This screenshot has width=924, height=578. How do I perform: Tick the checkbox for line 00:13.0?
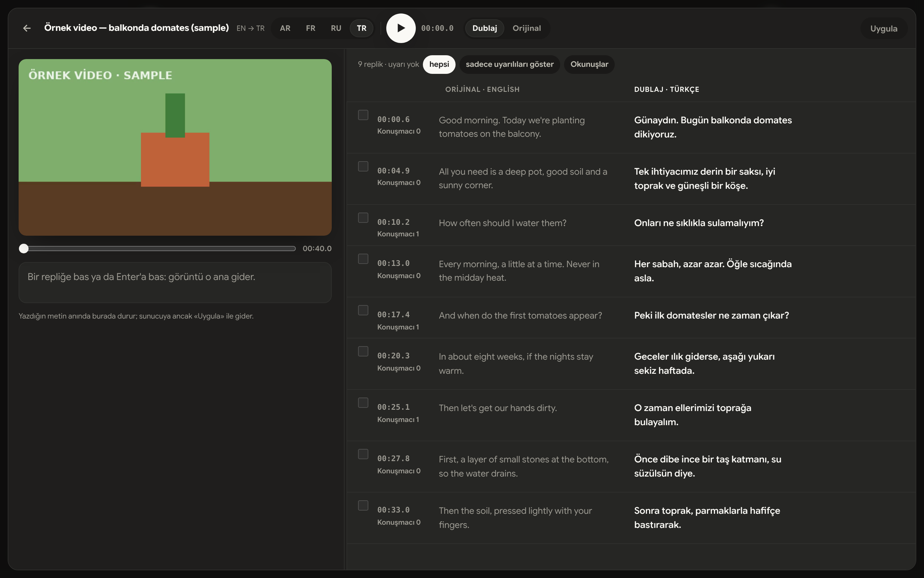coord(363,259)
